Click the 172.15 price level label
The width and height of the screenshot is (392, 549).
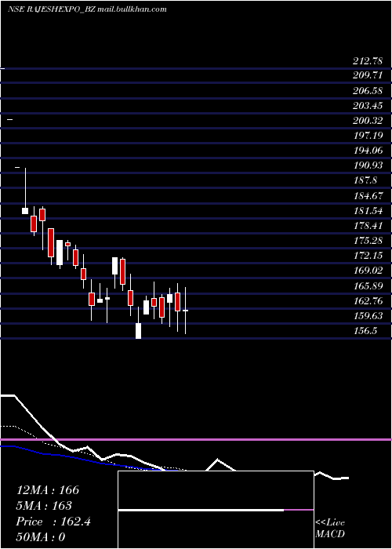pyautogui.click(x=368, y=256)
